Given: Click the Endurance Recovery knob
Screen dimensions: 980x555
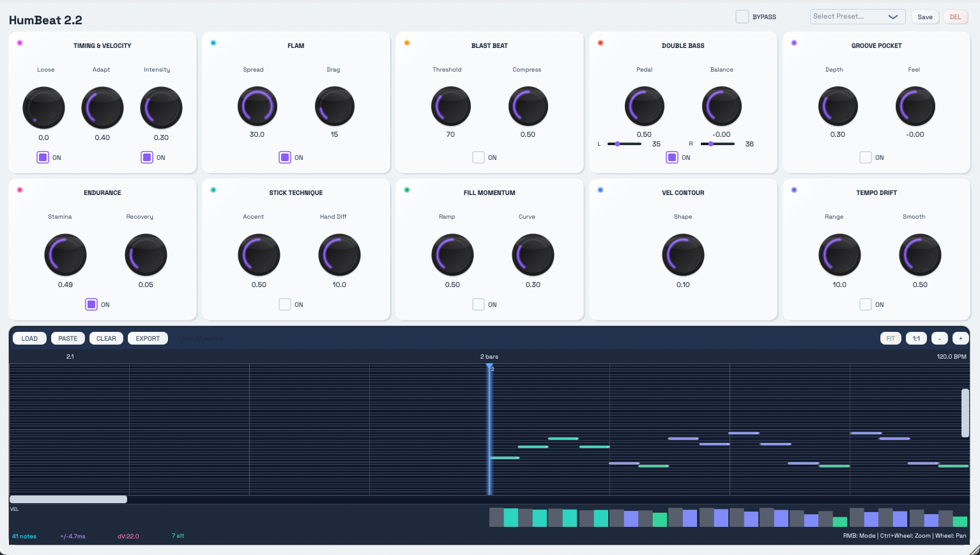Looking at the screenshot, I should 146,254.
